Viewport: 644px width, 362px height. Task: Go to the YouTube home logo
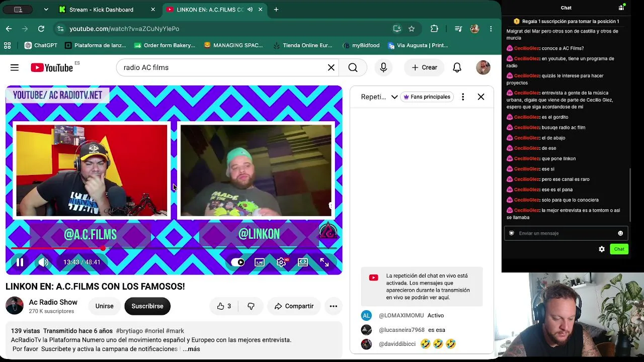[x=52, y=67]
